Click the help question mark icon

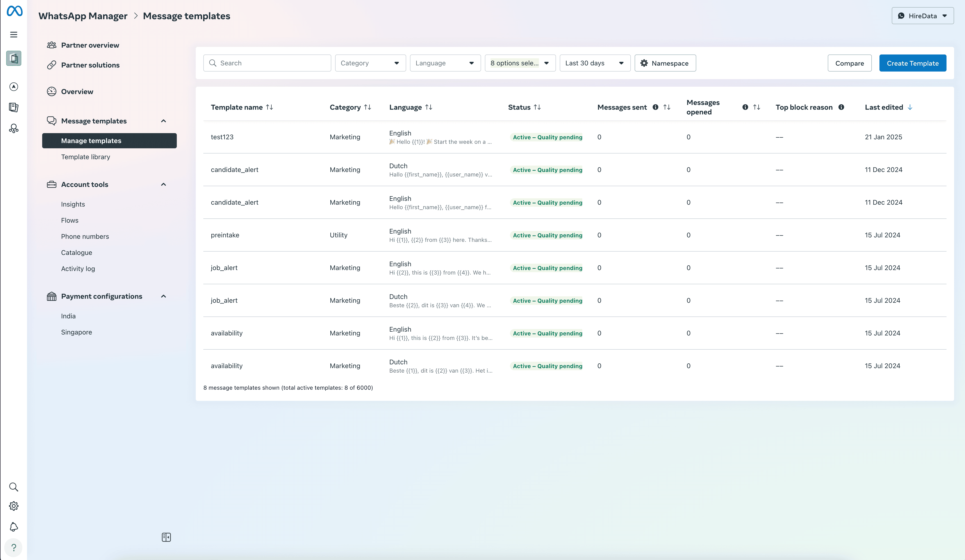click(14, 548)
